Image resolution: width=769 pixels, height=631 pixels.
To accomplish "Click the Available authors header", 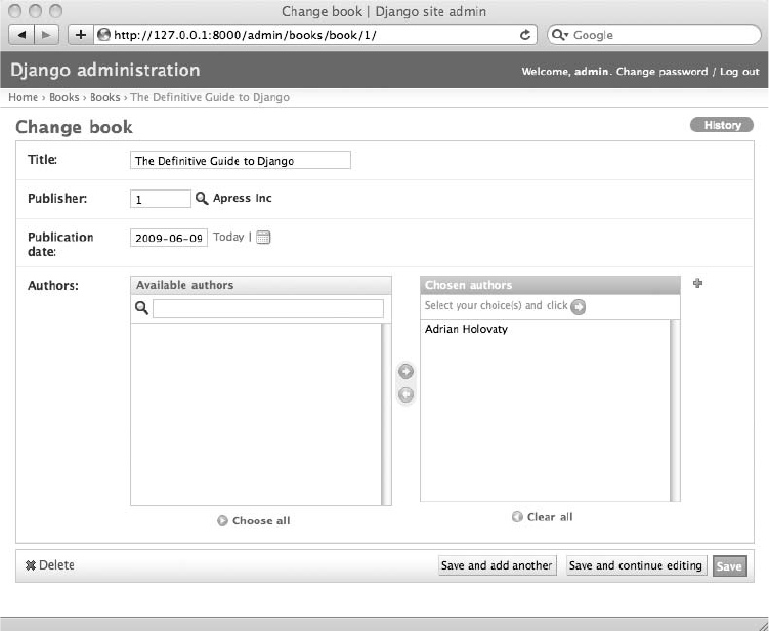I will coord(261,285).
